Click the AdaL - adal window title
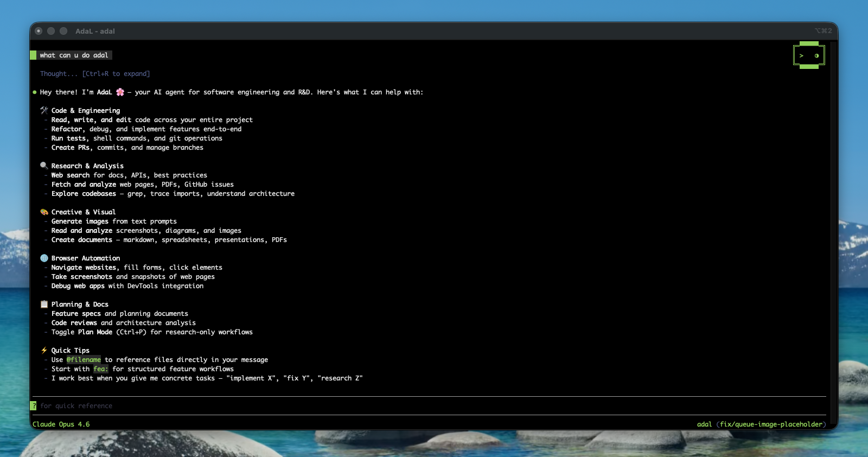The width and height of the screenshot is (868, 457). click(x=95, y=31)
